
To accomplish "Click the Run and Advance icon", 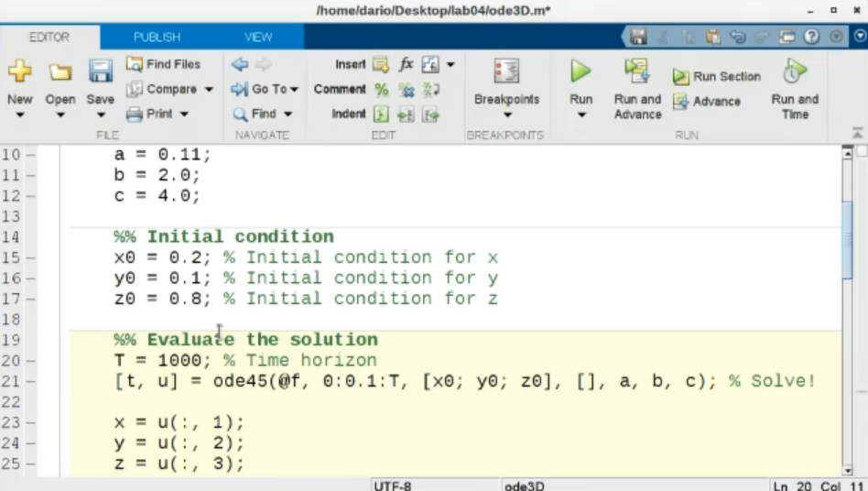I will tap(637, 71).
